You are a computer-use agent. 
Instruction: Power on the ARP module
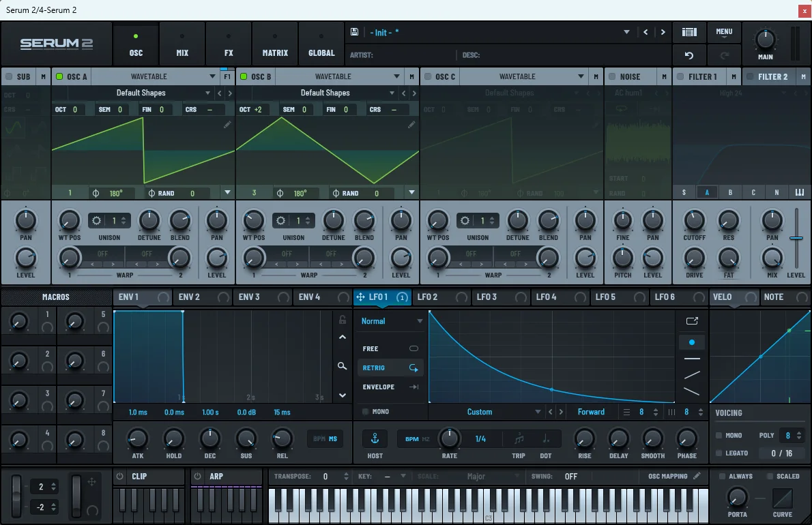[197, 476]
